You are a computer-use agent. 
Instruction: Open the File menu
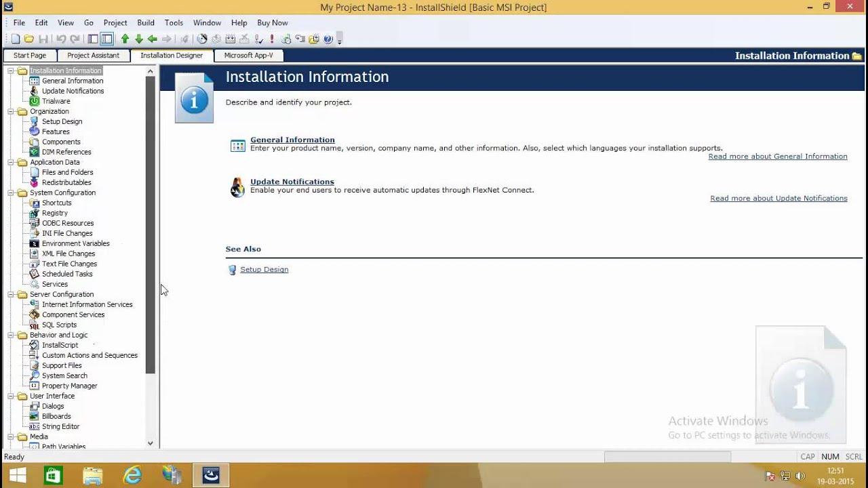[19, 22]
